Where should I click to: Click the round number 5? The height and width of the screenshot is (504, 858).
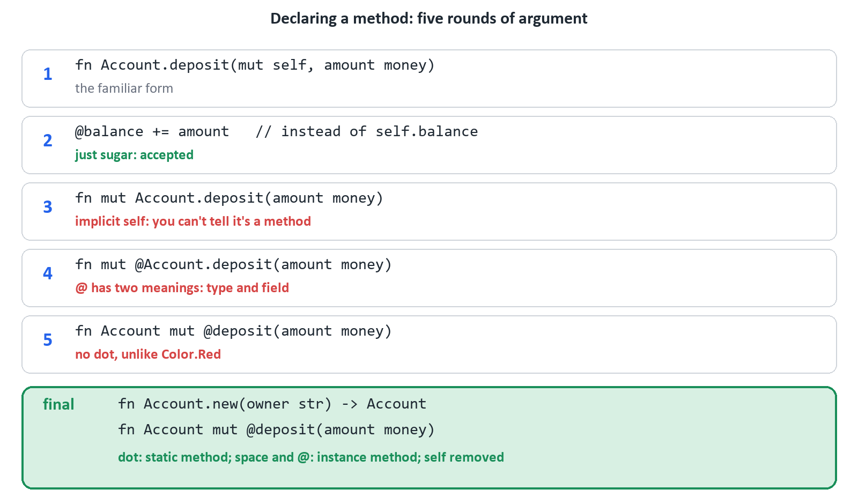click(x=48, y=340)
